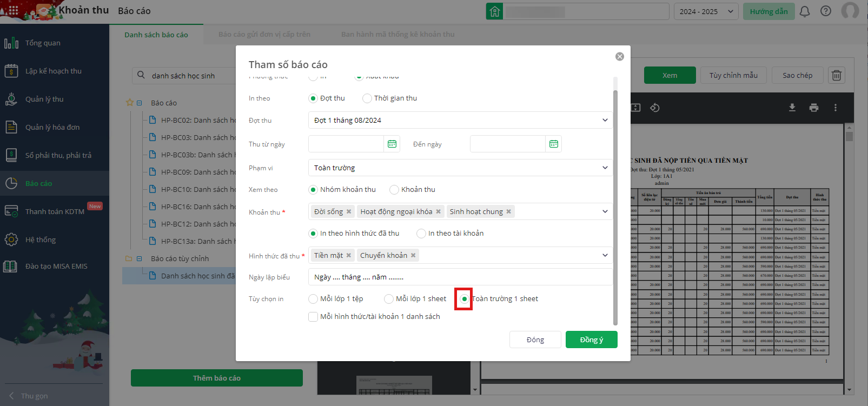
Task: Click the Thêm báo cáo button
Action: (x=217, y=378)
